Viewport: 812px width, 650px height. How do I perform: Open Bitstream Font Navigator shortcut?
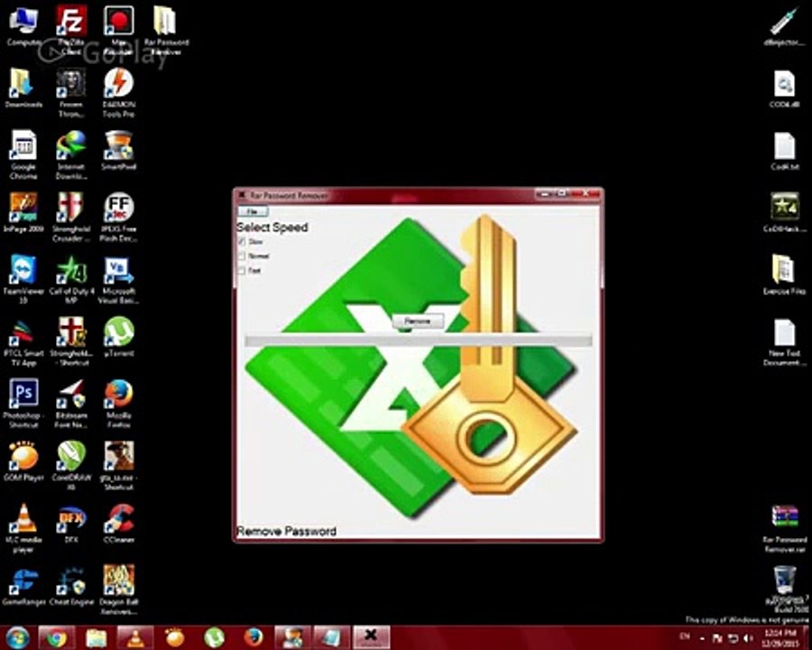(x=71, y=404)
